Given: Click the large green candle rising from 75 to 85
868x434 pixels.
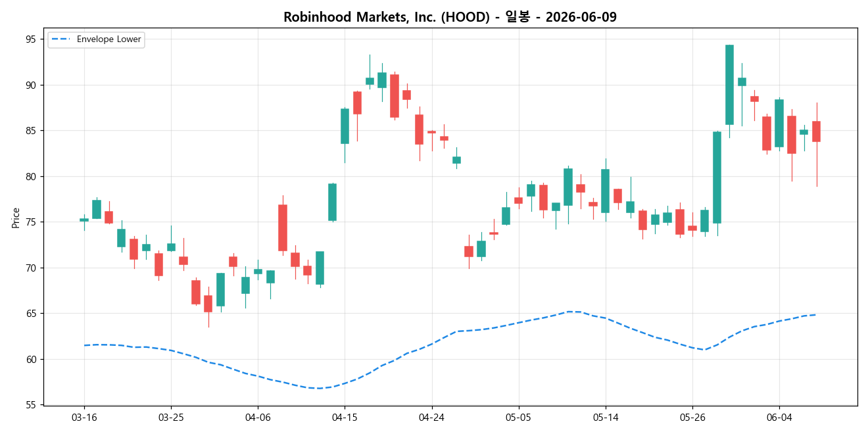Looking at the screenshot, I should click(x=717, y=178).
